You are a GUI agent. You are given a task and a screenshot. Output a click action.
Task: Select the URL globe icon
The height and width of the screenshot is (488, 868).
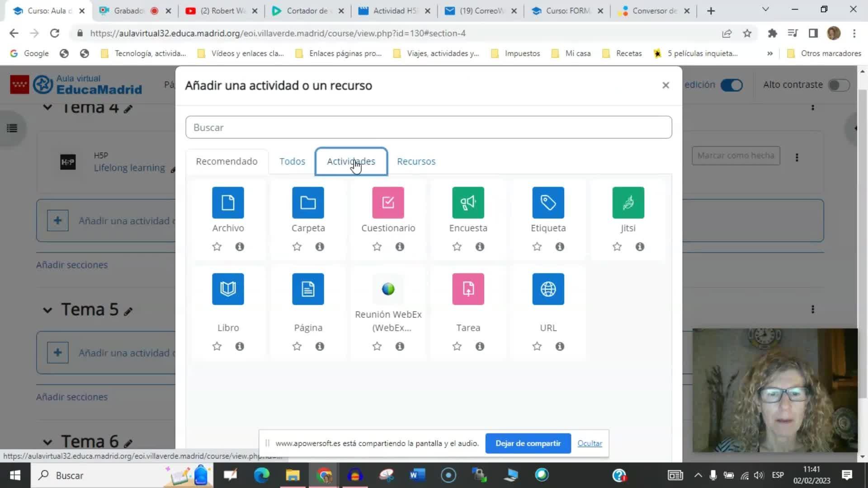click(548, 289)
